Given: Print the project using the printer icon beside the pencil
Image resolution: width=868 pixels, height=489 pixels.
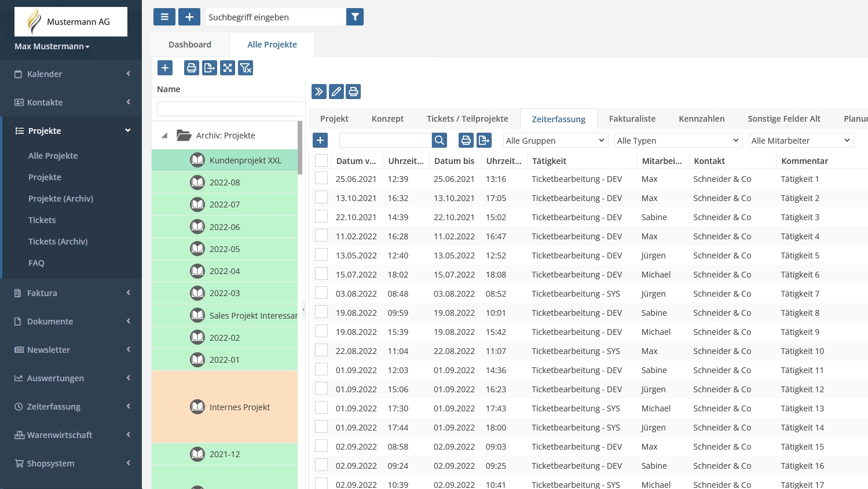Looking at the screenshot, I should [353, 92].
